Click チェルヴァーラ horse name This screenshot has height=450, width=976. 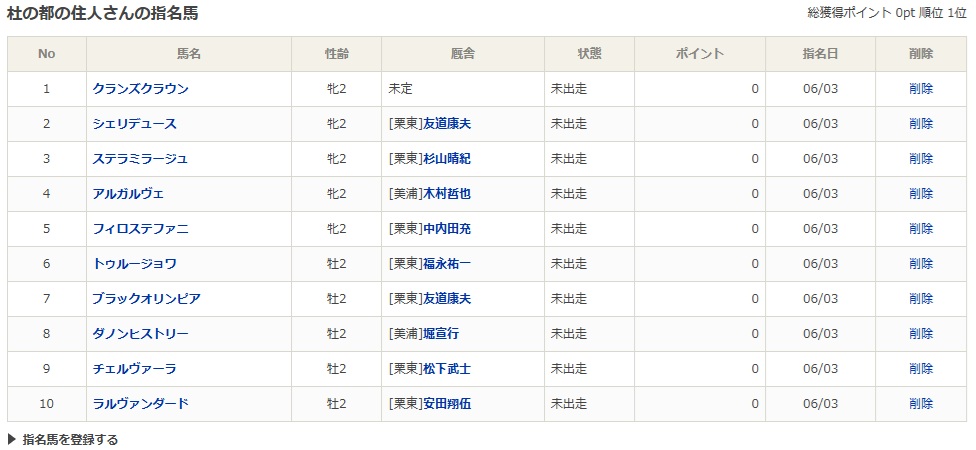134,369
